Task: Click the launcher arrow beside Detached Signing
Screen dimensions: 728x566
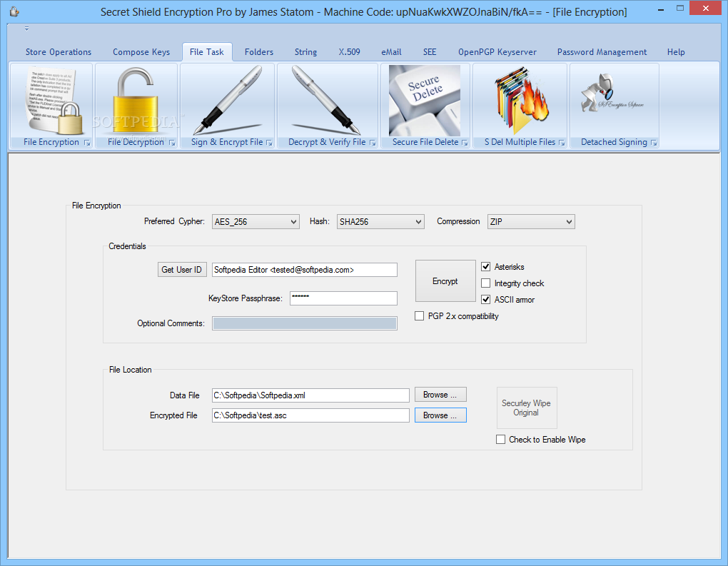Action: [x=654, y=143]
